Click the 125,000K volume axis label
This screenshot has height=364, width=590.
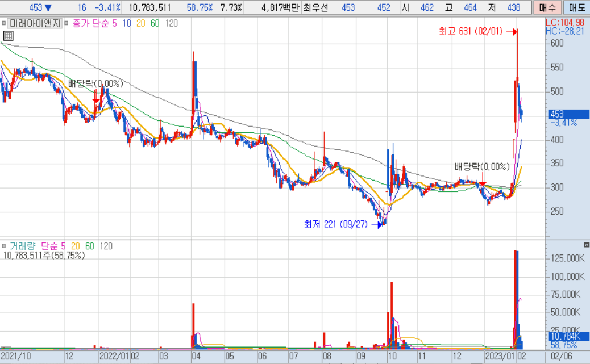pyautogui.click(x=568, y=258)
